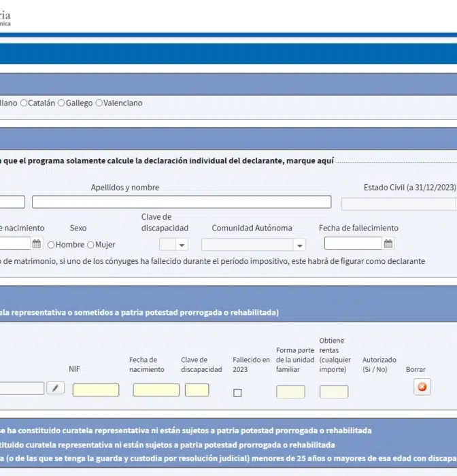Screen dimensions: 457x476
Task: Click the pencil edit icon beside NIF
Action: (55, 388)
